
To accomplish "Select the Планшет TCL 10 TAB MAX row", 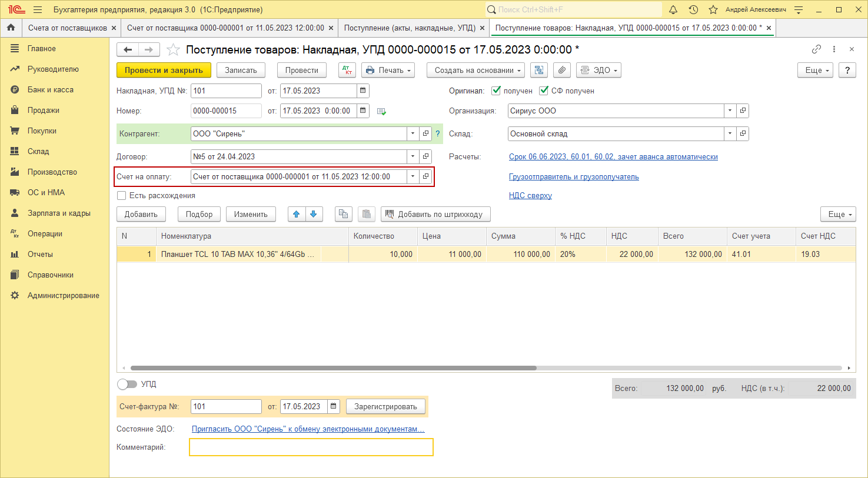I will coord(486,254).
